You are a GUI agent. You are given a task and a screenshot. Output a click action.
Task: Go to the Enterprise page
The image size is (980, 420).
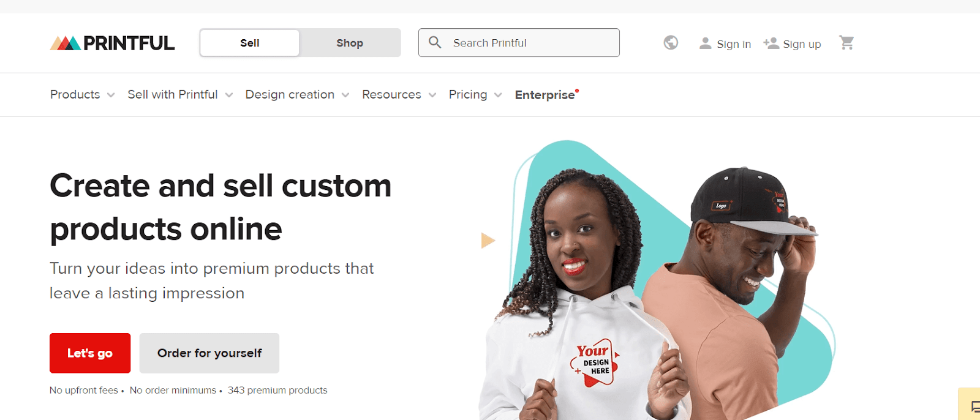[x=546, y=95]
